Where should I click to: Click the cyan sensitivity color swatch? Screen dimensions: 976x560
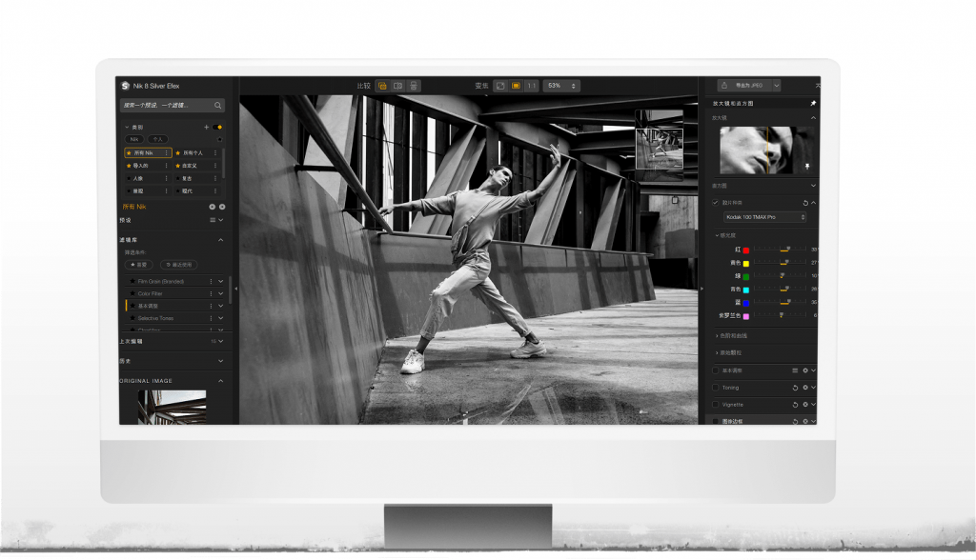[x=745, y=290]
